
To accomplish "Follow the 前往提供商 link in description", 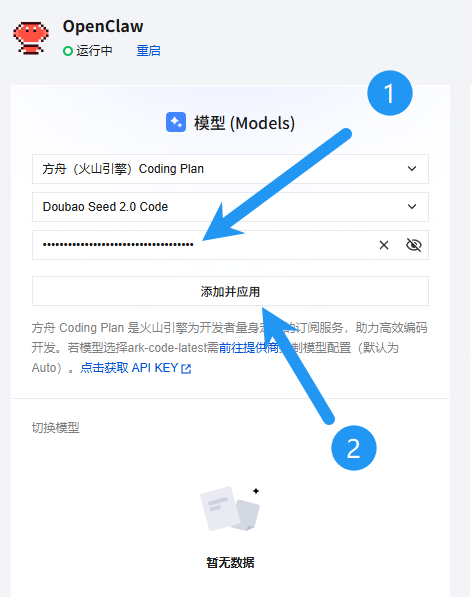I will coord(249,348).
